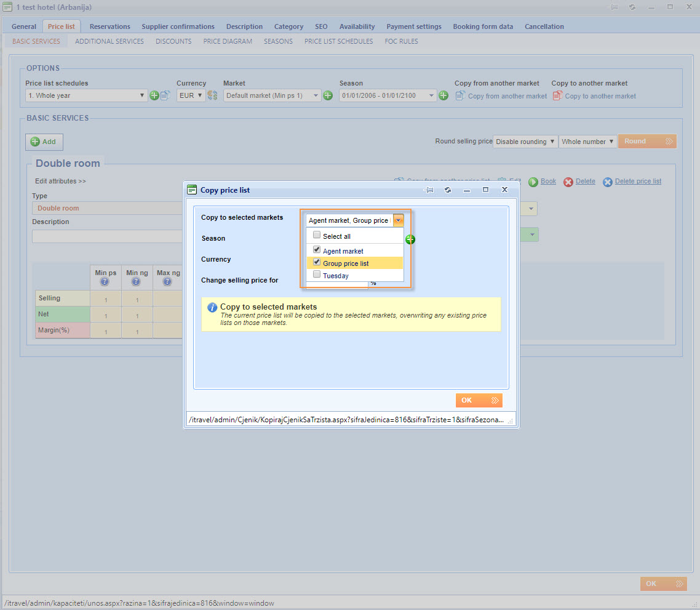The image size is (700, 610).
Task: Add a new price list schedule plus icon
Action: (154, 95)
